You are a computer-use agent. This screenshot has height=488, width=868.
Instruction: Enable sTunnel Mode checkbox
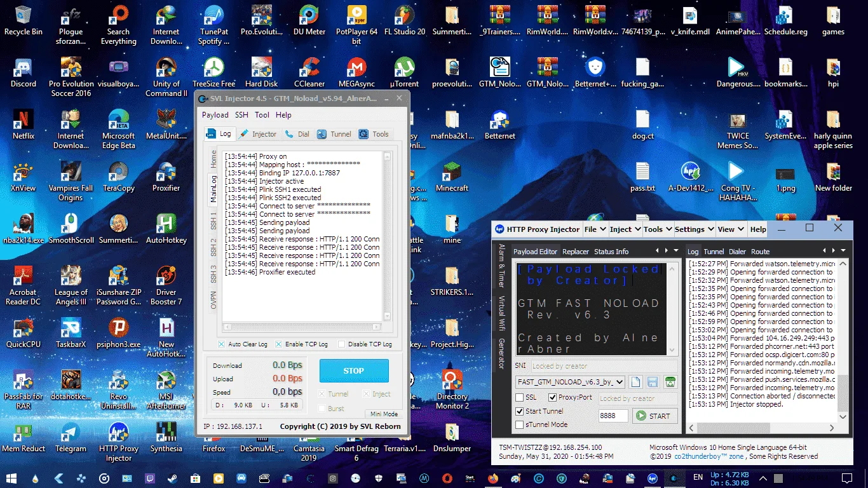520,424
